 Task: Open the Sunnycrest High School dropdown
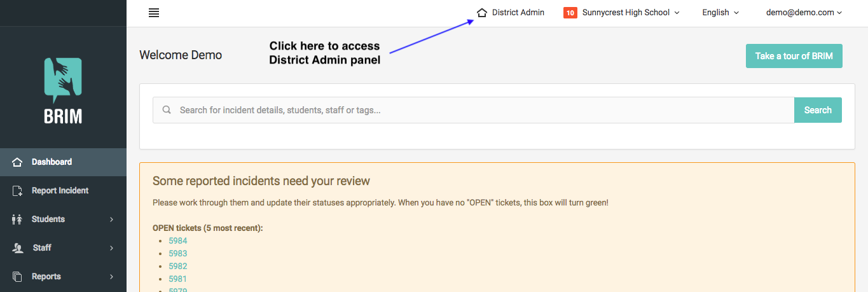[631, 13]
